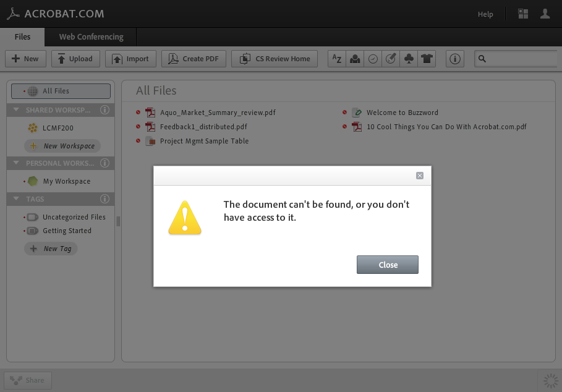Filter by people icon in toolbar

coord(355,59)
